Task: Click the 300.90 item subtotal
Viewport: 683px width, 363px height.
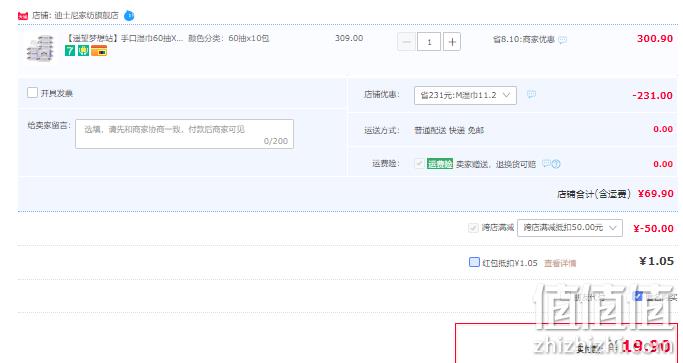Action: [x=655, y=38]
